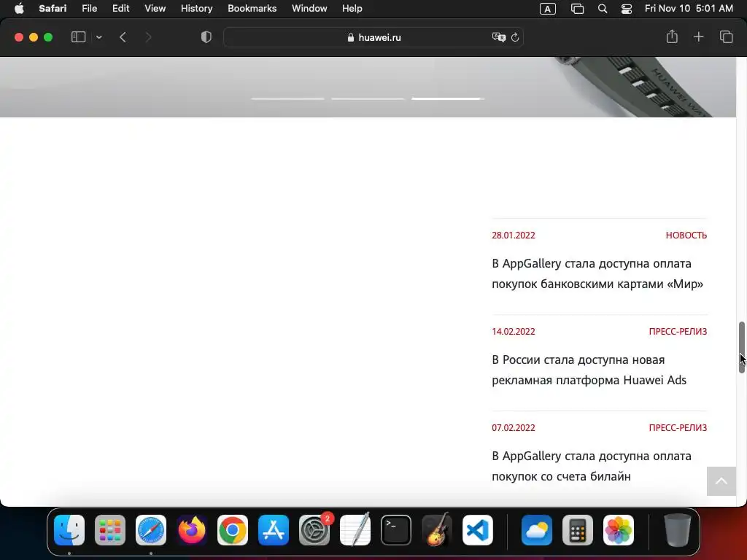Click the page vertical scrollbar thumb
This screenshot has width=747, height=560.
[x=742, y=347]
